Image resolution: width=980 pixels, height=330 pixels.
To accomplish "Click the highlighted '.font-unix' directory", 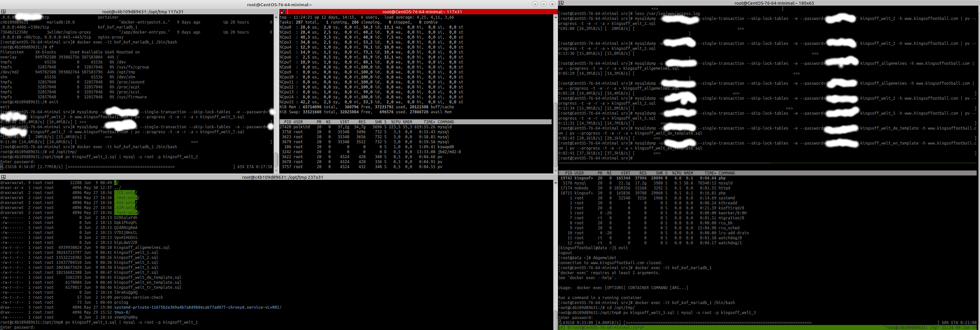I will click(x=126, y=212).
